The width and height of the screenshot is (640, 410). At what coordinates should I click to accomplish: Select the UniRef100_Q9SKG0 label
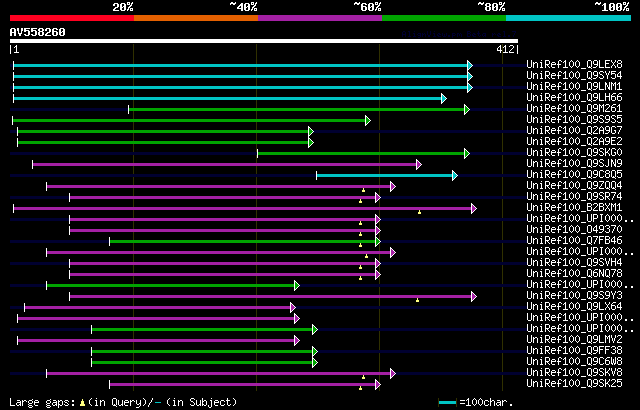[574, 153]
